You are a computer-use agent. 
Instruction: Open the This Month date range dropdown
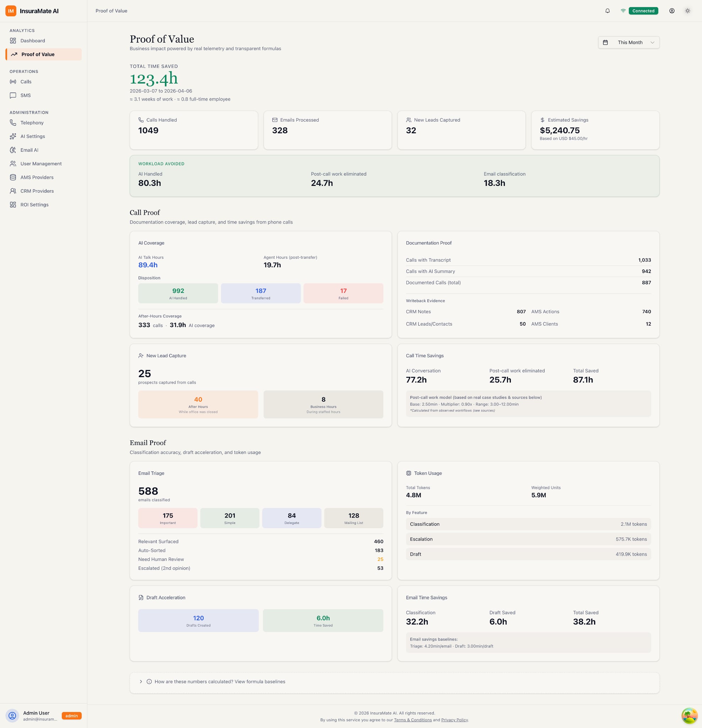click(629, 42)
